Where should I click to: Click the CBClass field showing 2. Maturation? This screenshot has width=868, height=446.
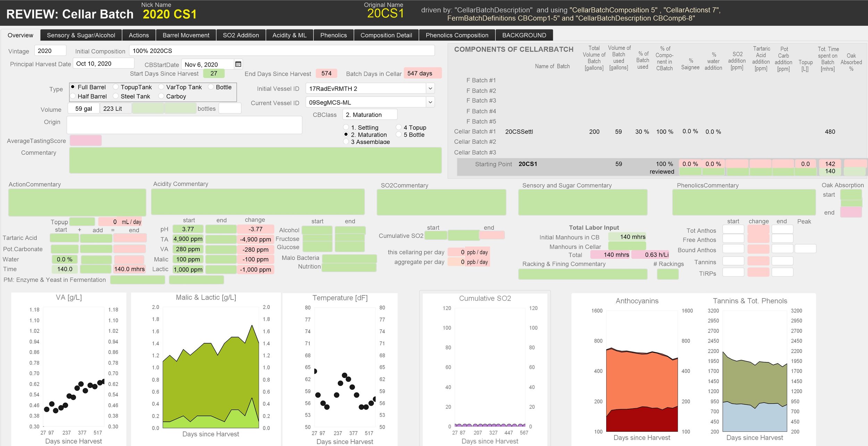[370, 115]
